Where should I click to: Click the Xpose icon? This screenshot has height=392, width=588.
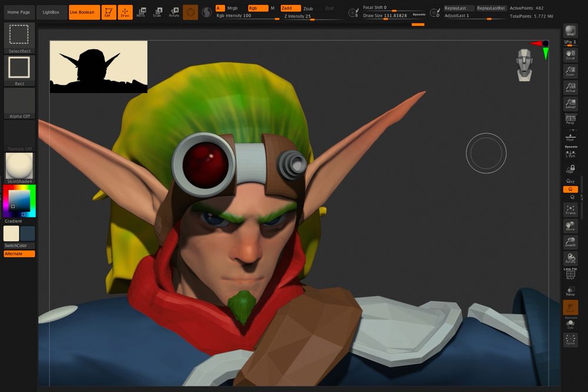point(570,340)
